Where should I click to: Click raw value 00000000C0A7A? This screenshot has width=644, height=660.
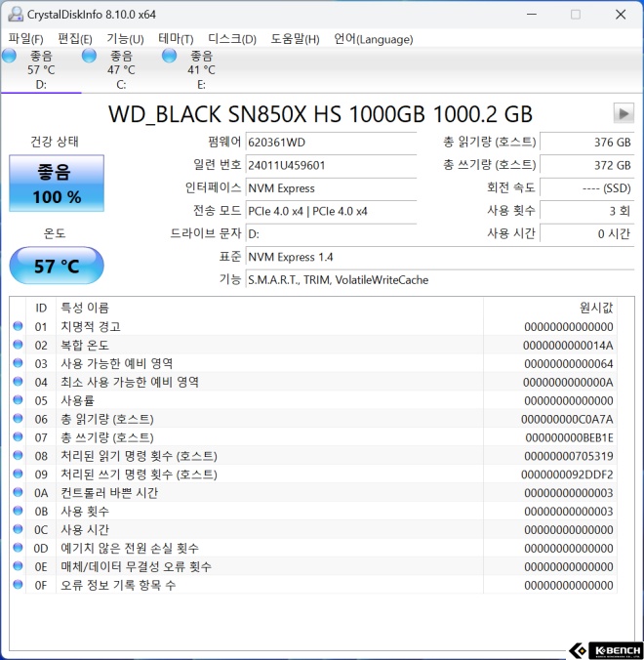click(x=567, y=419)
